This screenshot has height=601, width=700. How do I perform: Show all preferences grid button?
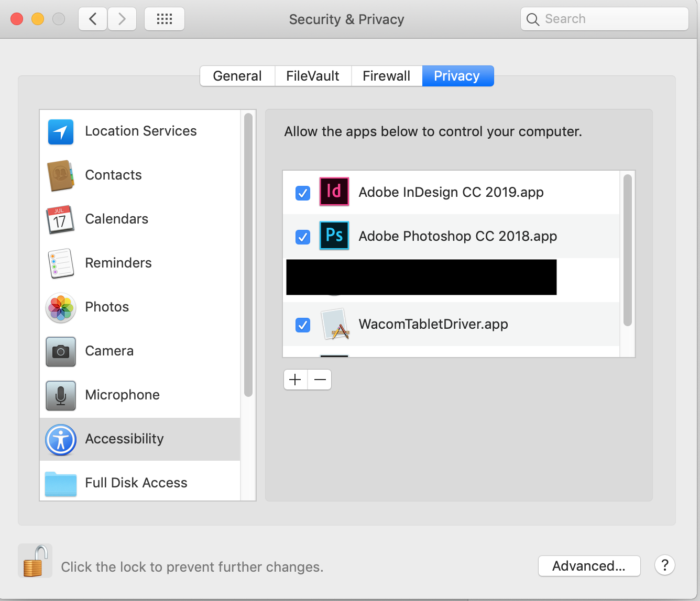(165, 19)
